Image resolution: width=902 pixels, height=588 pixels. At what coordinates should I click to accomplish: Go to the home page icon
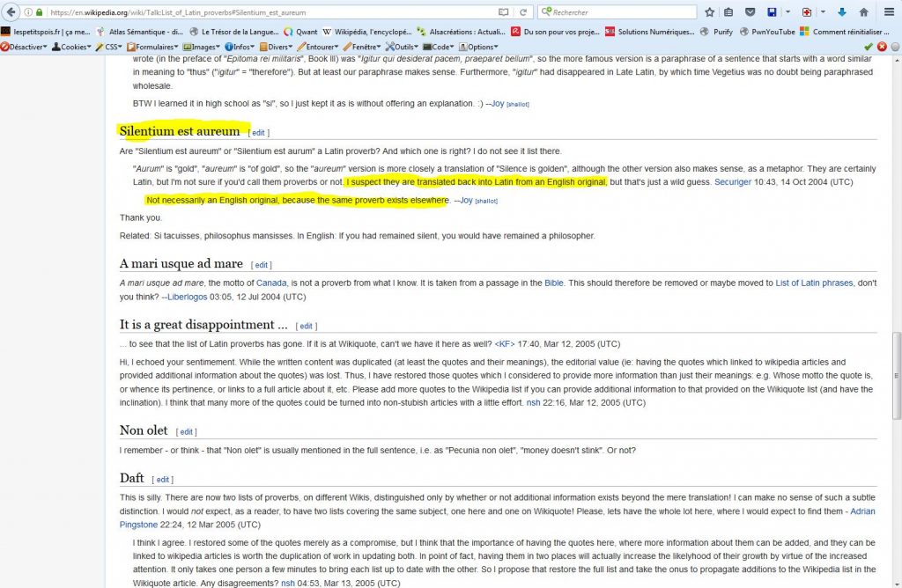[x=863, y=12]
